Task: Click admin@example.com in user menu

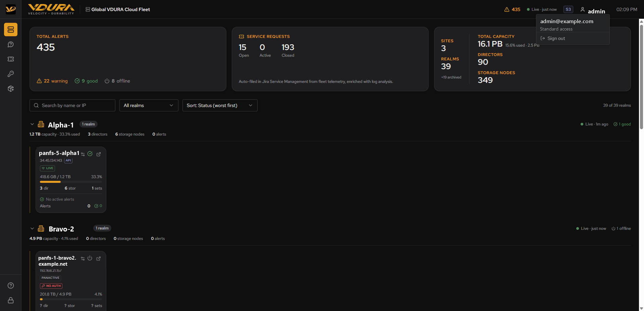Action: [567, 21]
